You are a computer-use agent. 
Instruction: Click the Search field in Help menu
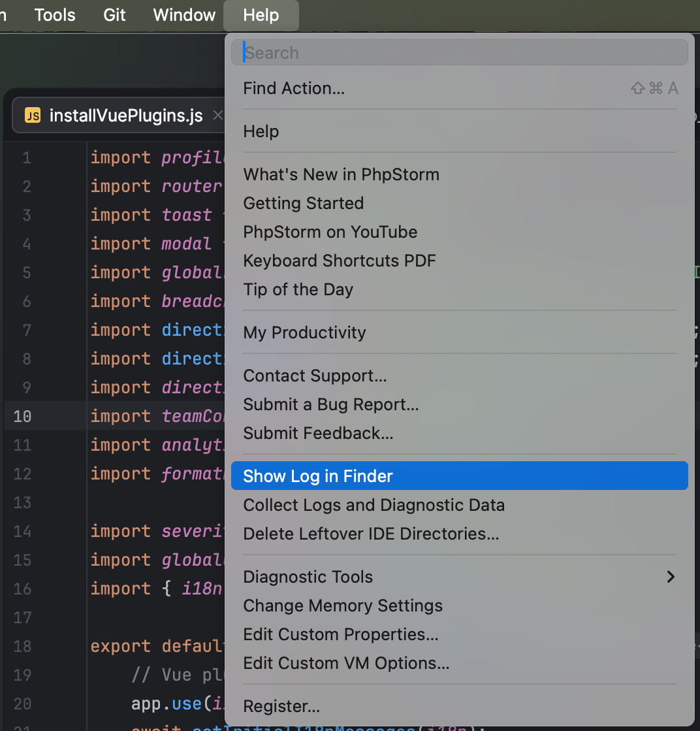459,53
